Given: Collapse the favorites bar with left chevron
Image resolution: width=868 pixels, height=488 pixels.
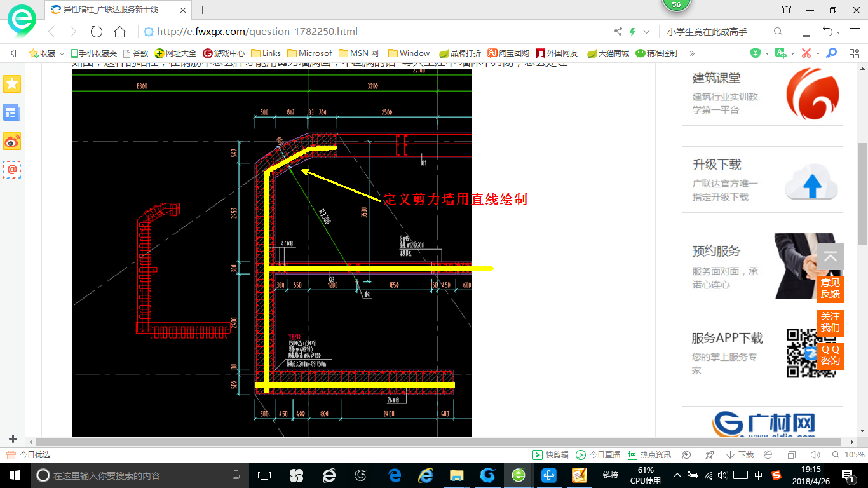Looking at the screenshot, I should [x=14, y=53].
